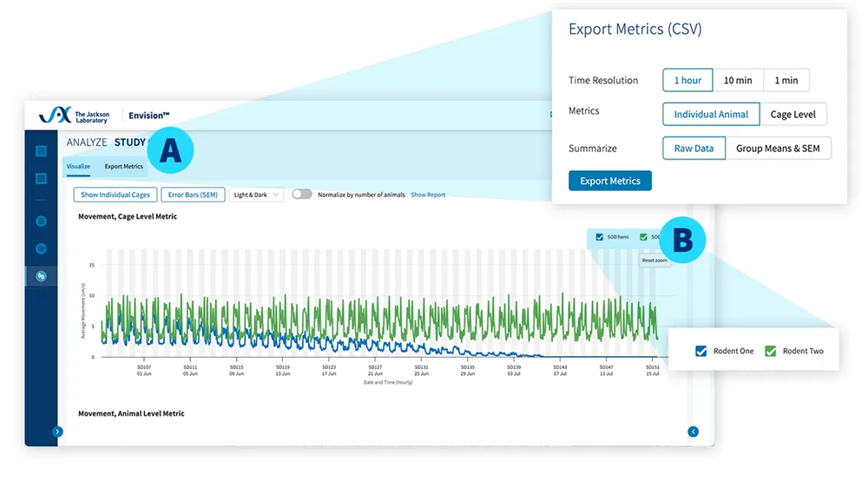Image resolution: width=868 pixels, height=487 pixels.
Task: Click the sidebar eye icon
Action: point(41,249)
